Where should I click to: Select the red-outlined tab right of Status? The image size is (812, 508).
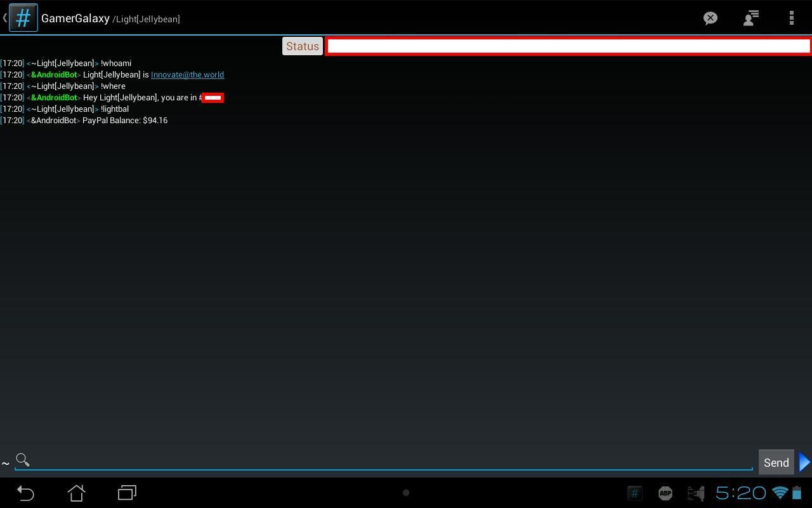click(x=568, y=46)
